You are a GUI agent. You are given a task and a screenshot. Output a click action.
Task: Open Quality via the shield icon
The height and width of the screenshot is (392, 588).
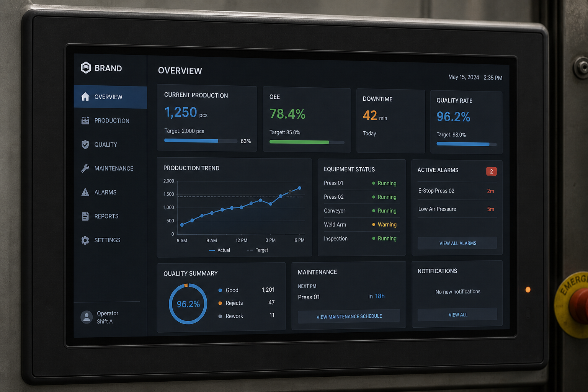click(x=85, y=144)
